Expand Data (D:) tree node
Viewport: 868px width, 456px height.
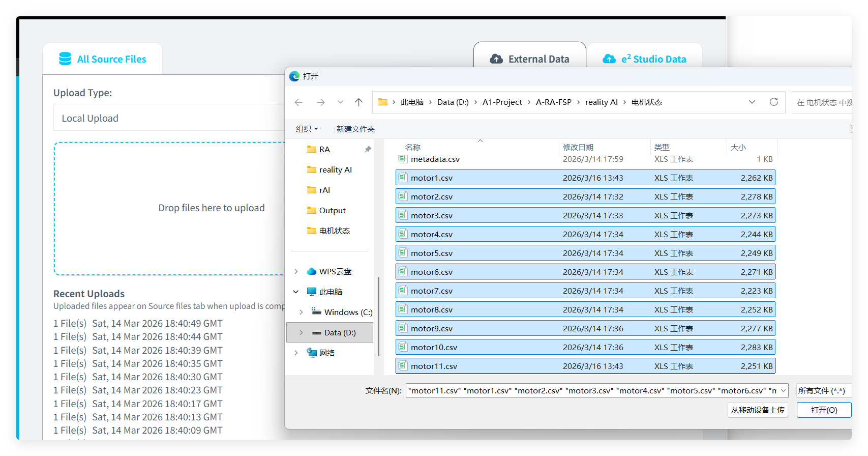tap(301, 333)
